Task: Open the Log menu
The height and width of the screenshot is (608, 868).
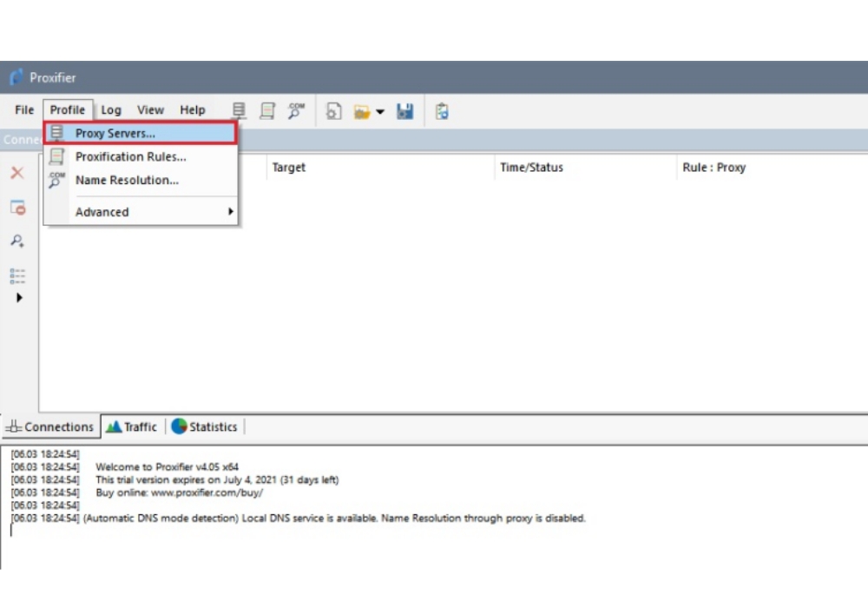Action: click(111, 109)
